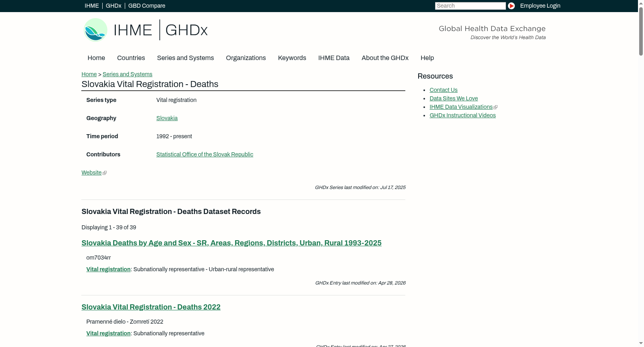
Task: Click the scrollbar down arrow
Action: [x=641, y=344]
